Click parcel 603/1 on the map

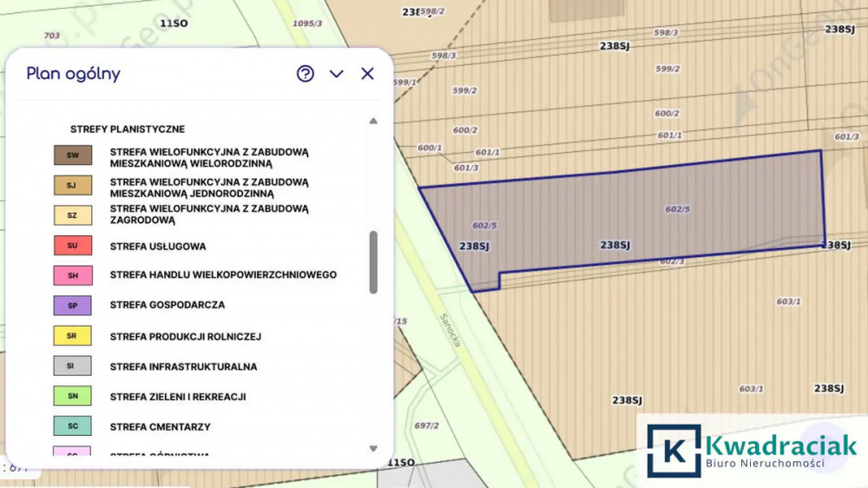(788, 301)
